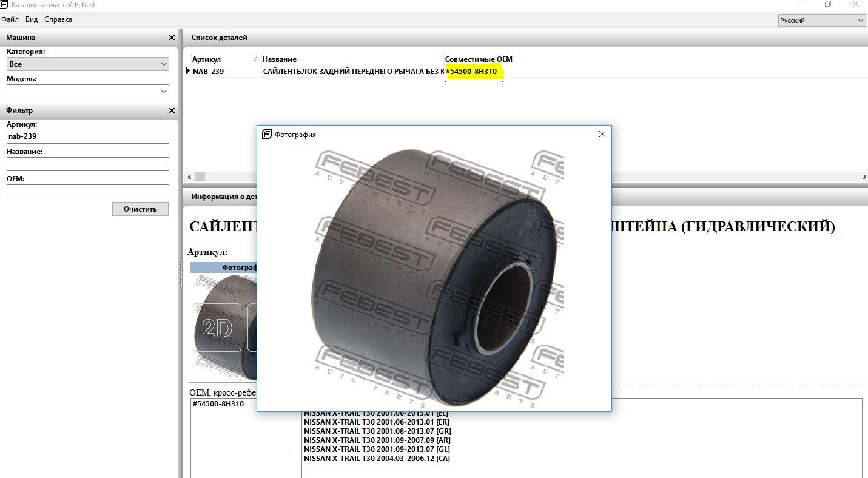The image size is (868, 478).
Task: Select NISSAN X-TRAIL T30 2001.09-2007.09 [AR] row
Action: point(377,440)
